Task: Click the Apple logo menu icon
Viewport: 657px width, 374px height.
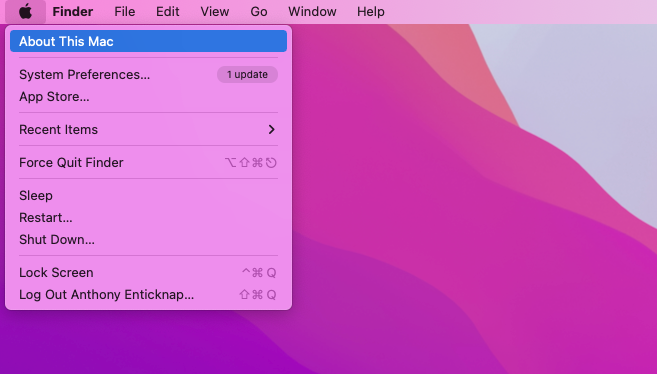Action: [x=26, y=11]
